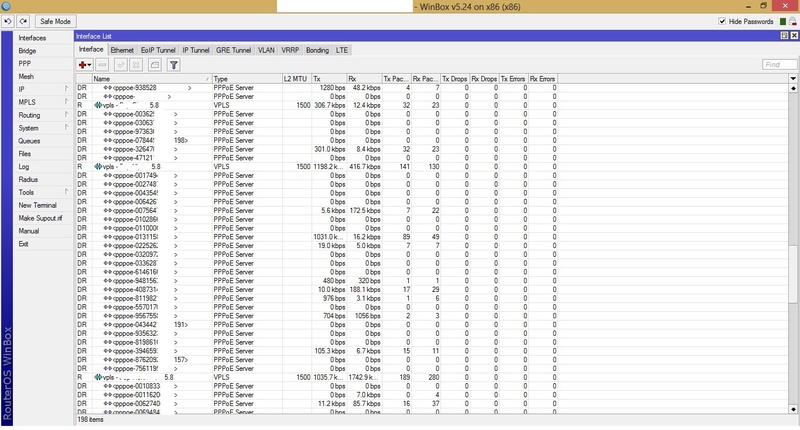Viewport: 800px width, 430px height.
Task: Click the Find input field
Action: click(x=779, y=65)
